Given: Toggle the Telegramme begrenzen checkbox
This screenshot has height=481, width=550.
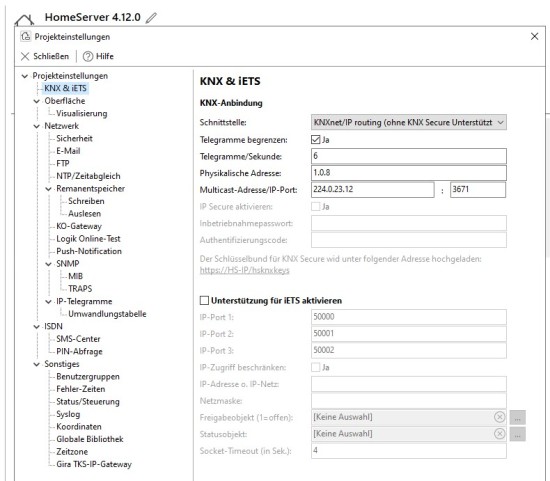Looking at the screenshot, I should click(316, 140).
